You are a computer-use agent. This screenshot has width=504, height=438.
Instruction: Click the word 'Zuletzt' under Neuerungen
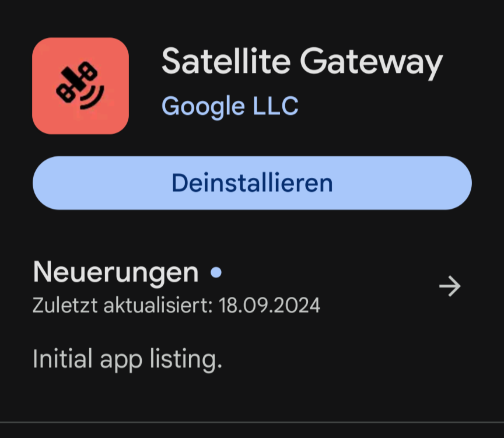(x=65, y=305)
